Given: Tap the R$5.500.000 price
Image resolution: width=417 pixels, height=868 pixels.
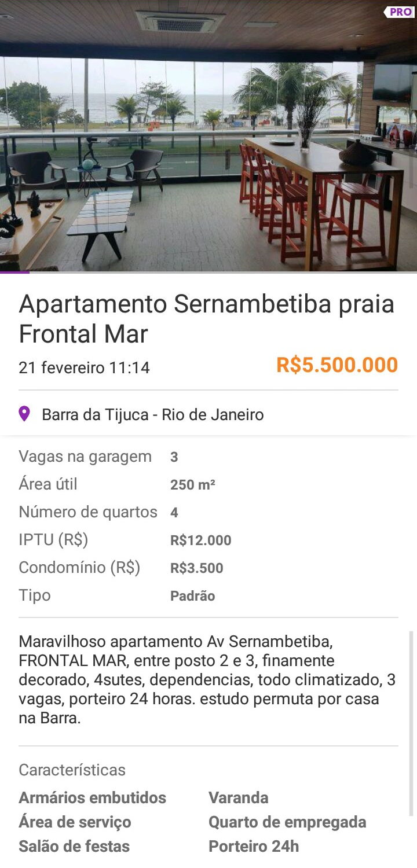Looking at the screenshot, I should 336,365.
